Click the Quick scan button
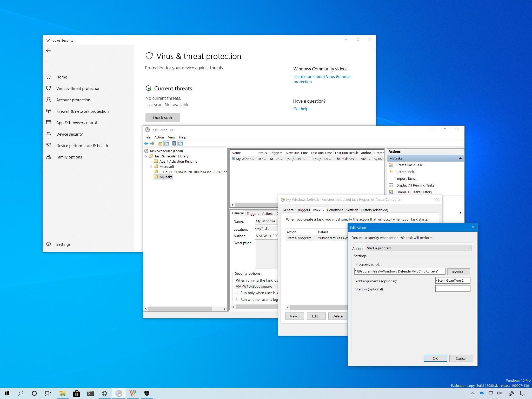This screenshot has width=532, height=399. click(x=162, y=117)
